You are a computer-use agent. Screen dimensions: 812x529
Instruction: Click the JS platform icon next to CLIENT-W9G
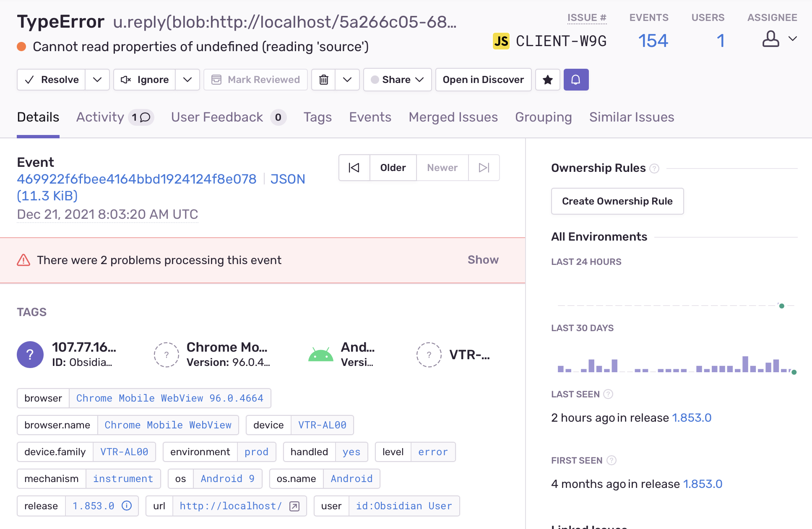(x=500, y=41)
